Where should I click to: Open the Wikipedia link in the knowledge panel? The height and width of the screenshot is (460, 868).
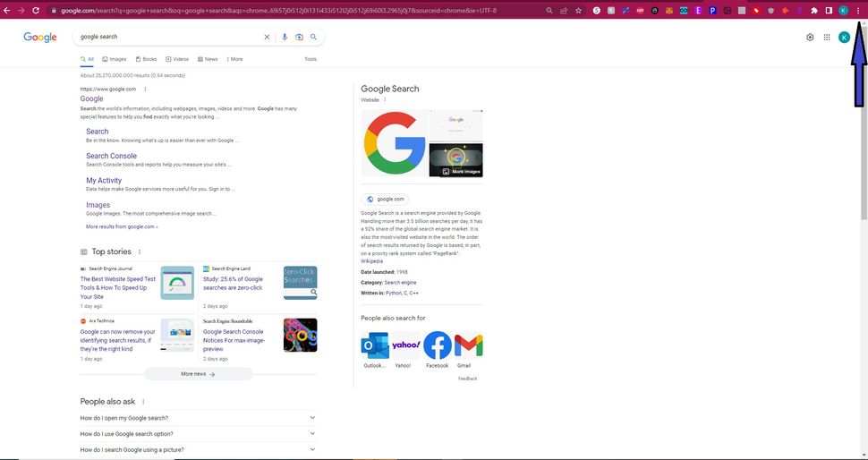tap(371, 261)
